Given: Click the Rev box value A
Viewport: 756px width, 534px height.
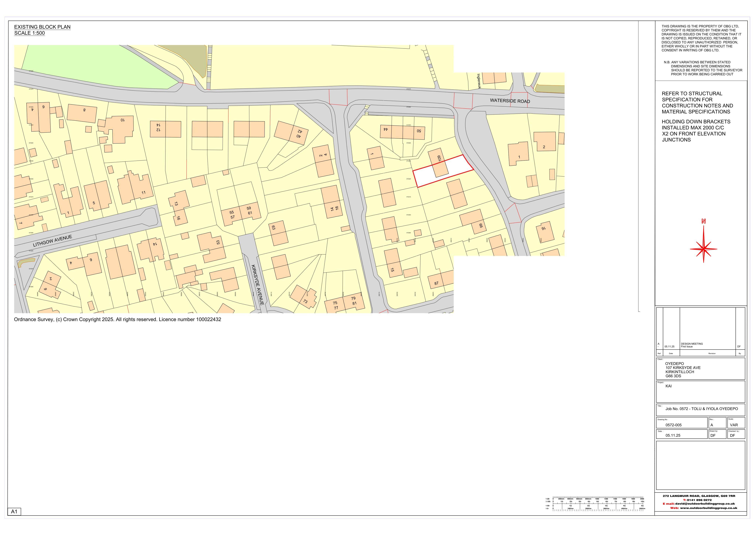Looking at the screenshot, I should (712, 425).
